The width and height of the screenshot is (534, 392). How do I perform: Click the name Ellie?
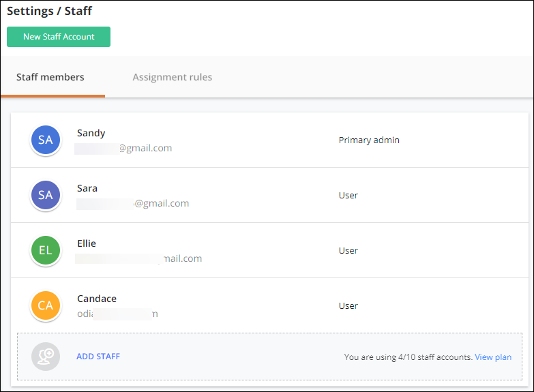(87, 243)
